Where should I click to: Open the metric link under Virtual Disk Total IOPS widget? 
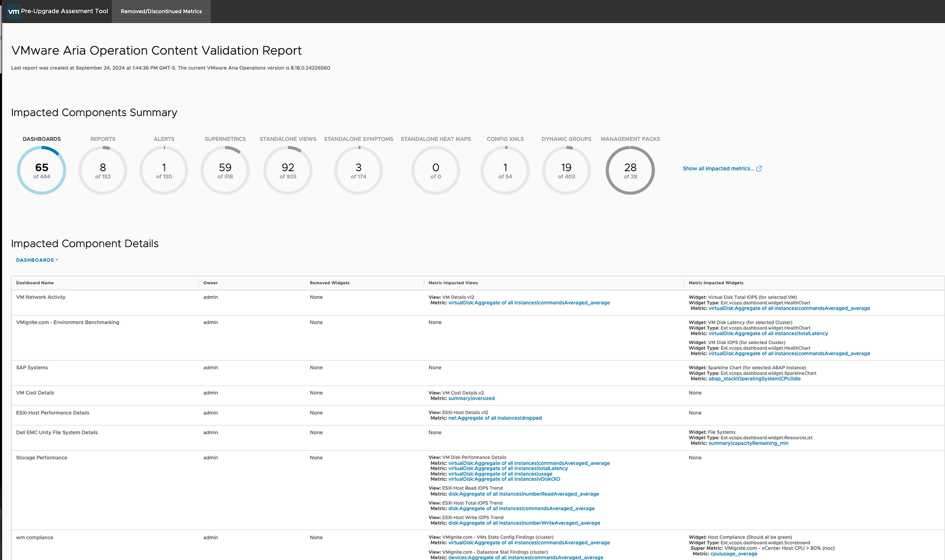[789, 309]
